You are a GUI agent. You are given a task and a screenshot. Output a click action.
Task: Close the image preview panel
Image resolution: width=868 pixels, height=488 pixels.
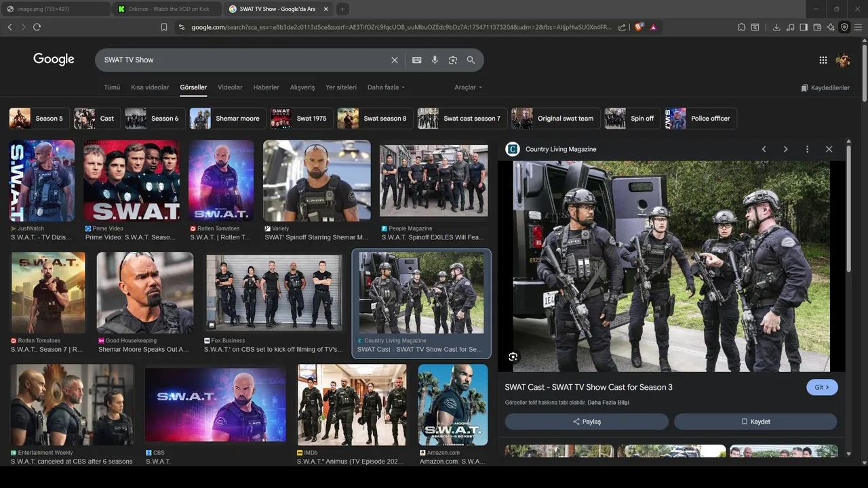829,149
